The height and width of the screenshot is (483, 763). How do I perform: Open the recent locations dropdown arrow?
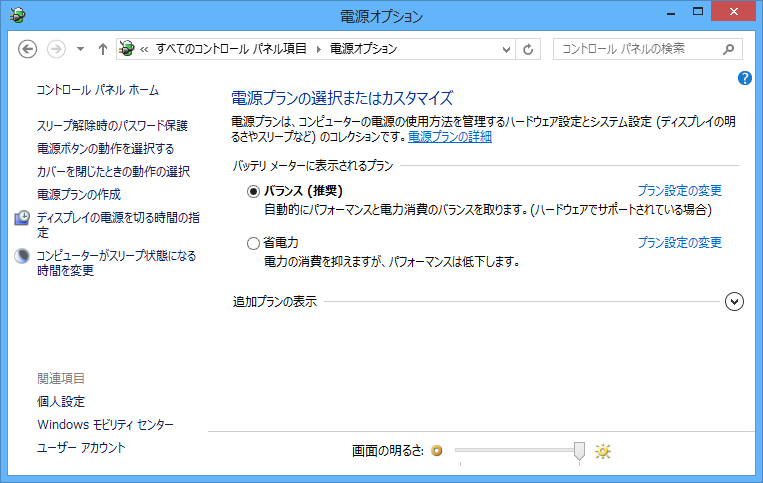click(x=80, y=49)
